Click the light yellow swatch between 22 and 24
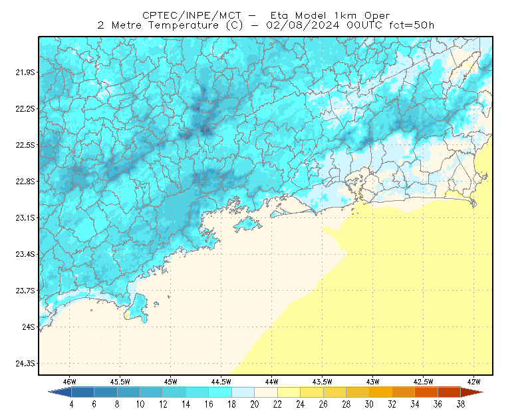The height and width of the screenshot is (411, 532). click(289, 392)
